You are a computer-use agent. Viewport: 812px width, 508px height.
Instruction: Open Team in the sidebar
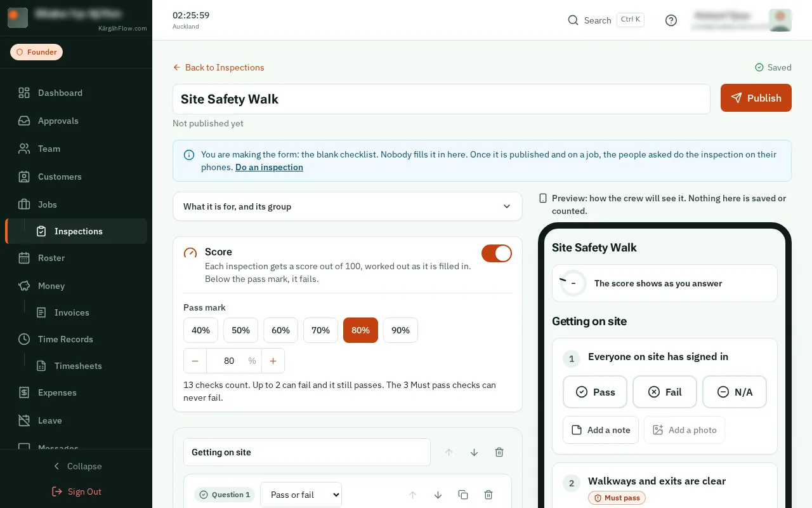pyautogui.click(x=76, y=149)
